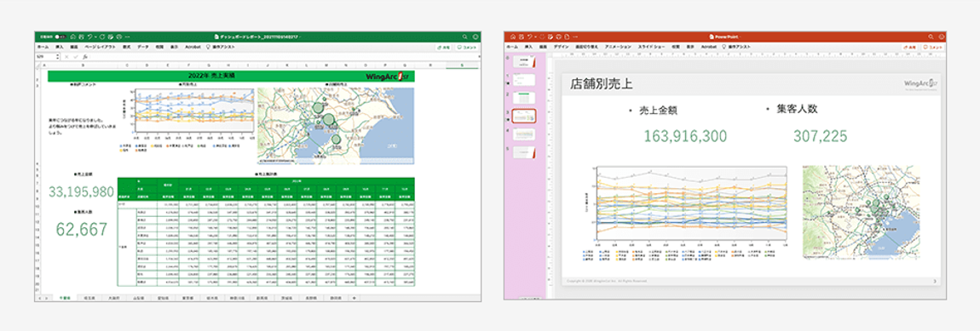Select the selected third slide thumbnail
This screenshot has height=331, width=980.
pos(524,117)
